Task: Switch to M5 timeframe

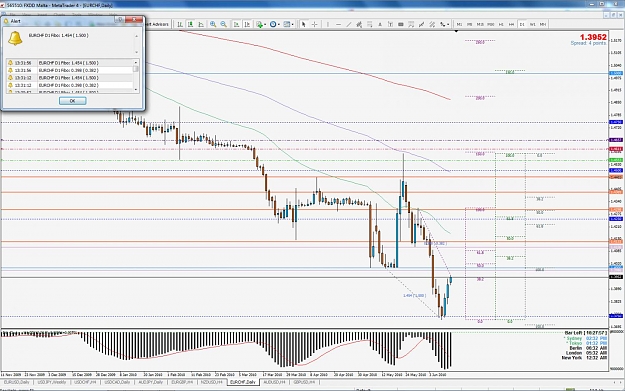Action: (x=470, y=24)
